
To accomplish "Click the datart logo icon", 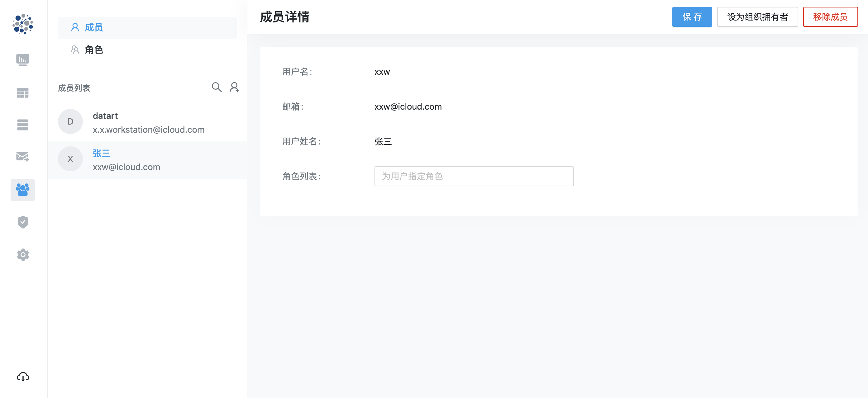I will tap(23, 24).
